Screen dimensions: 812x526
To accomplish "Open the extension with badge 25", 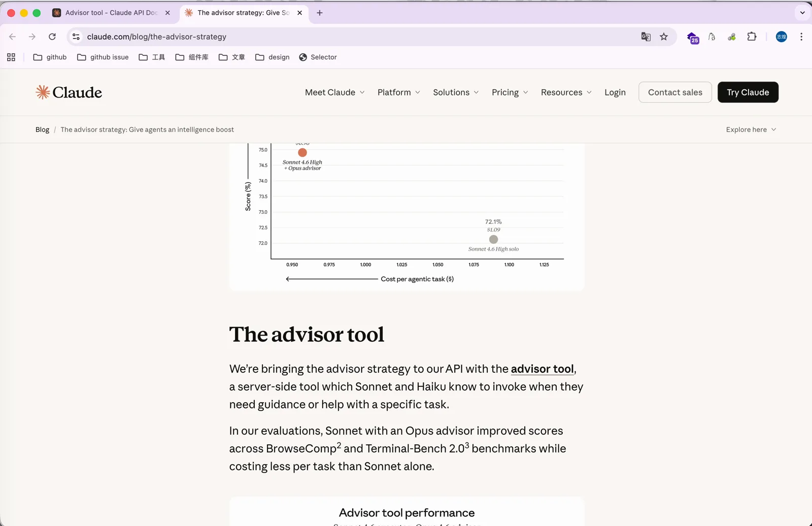I will 693,37.
